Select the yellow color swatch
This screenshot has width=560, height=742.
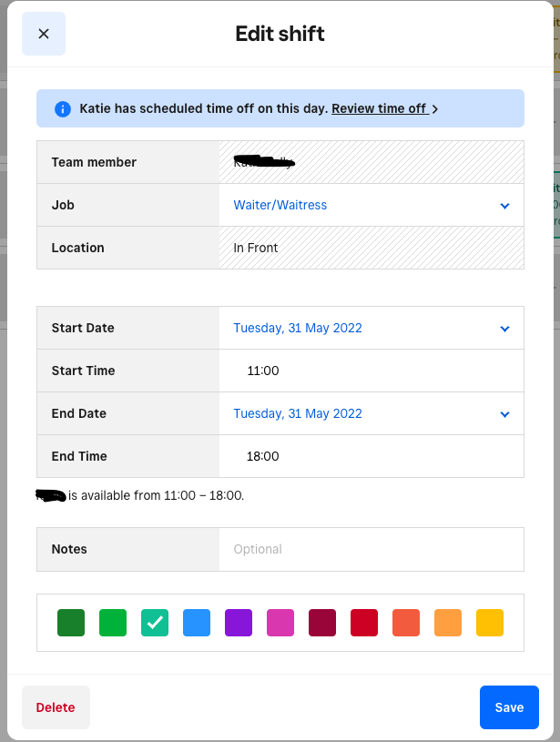pos(490,623)
